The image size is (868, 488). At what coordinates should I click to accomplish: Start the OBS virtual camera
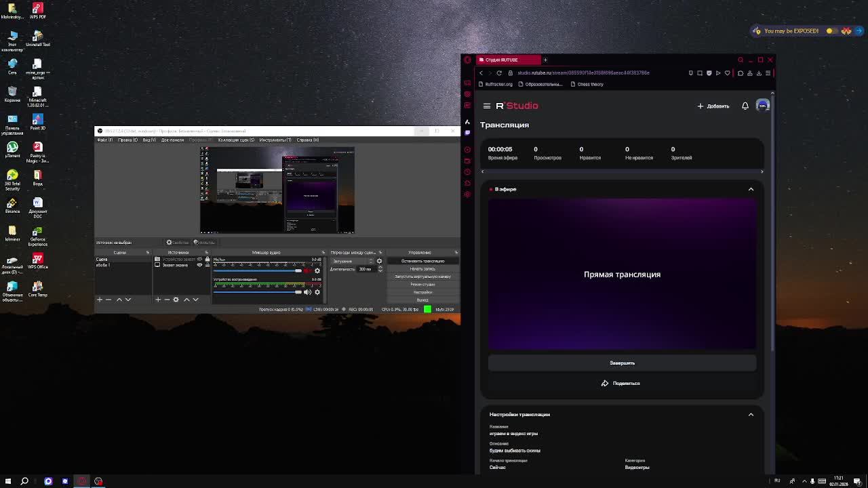[x=422, y=277]
